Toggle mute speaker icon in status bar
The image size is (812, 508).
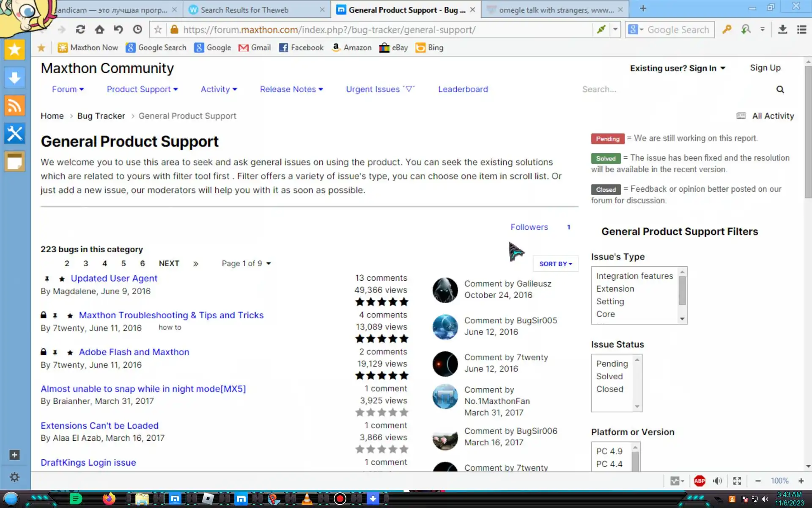717,481
